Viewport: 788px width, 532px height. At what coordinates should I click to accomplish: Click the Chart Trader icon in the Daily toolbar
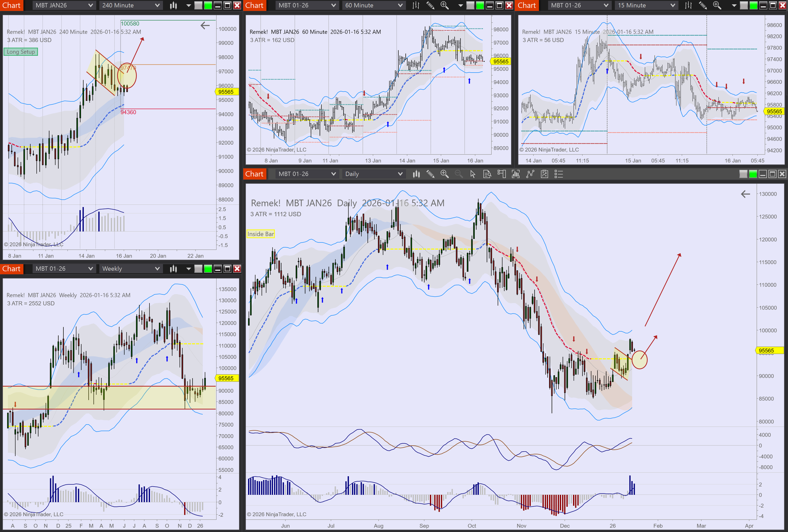pyautogui.click(x=501, y=174)
